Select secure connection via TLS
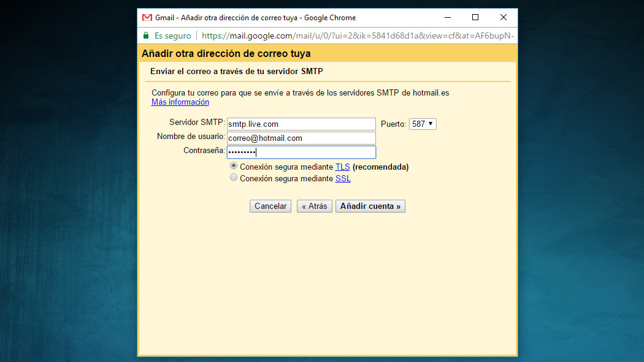Screen dimensions: 644x362 click(x=234, y=165)
